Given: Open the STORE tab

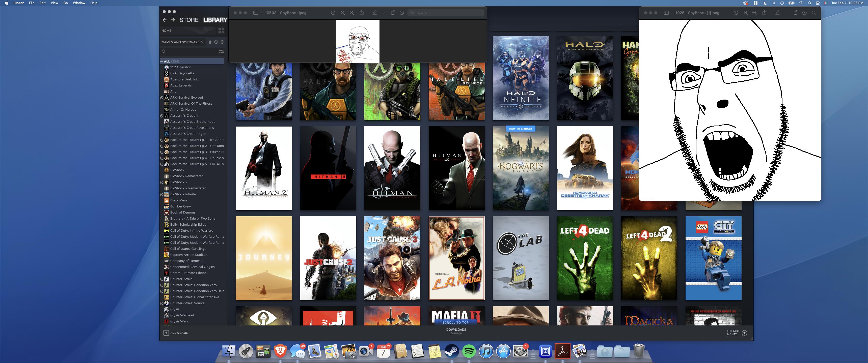Looking at the screenshot, I should pyautogui.click(x=189, y=20).
